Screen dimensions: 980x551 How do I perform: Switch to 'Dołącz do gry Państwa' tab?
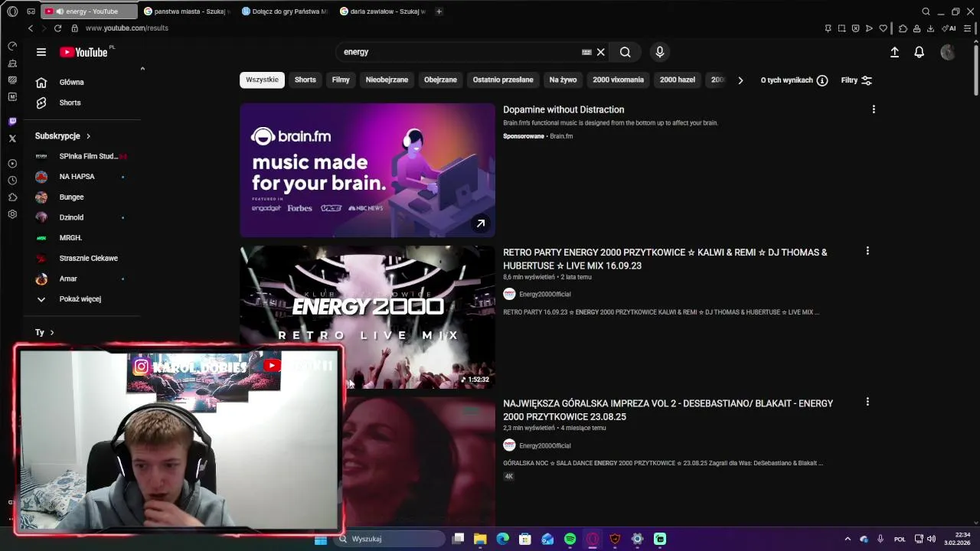point(285,11)
